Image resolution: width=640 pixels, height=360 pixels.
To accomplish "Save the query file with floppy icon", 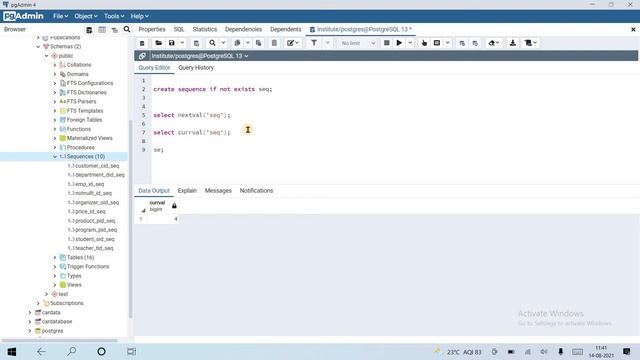I will pyautogui.click(x=172, y=43).
